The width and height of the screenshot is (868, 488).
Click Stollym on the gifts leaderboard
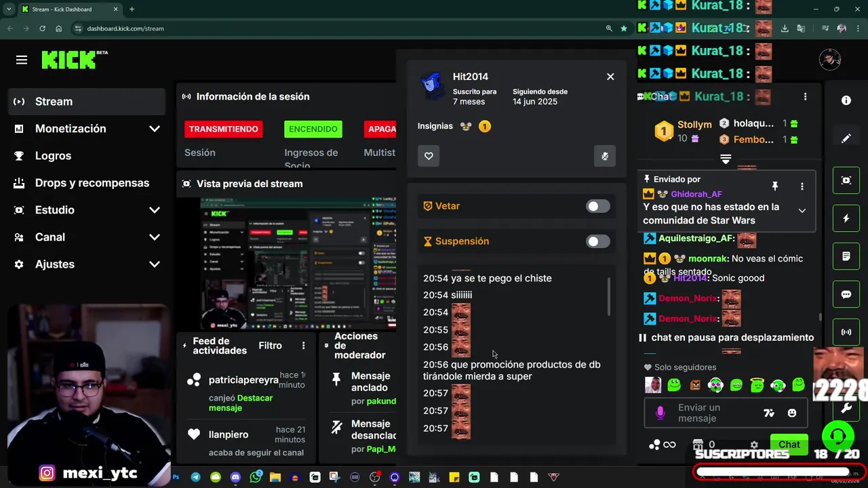pos(694,125)
